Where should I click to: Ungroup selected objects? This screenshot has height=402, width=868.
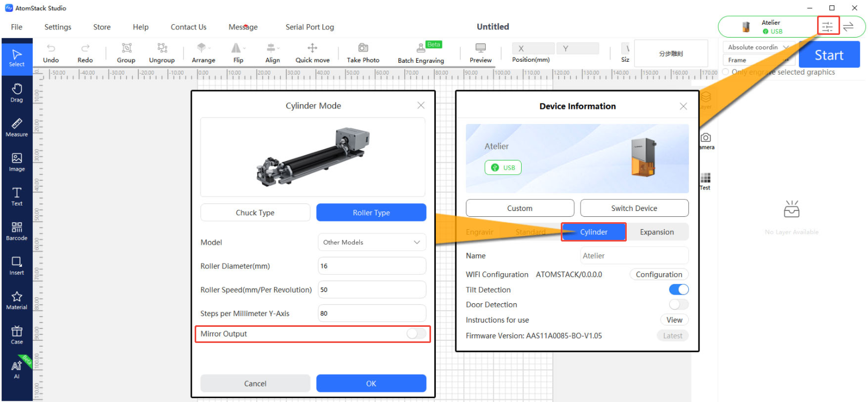pos(162,53)
